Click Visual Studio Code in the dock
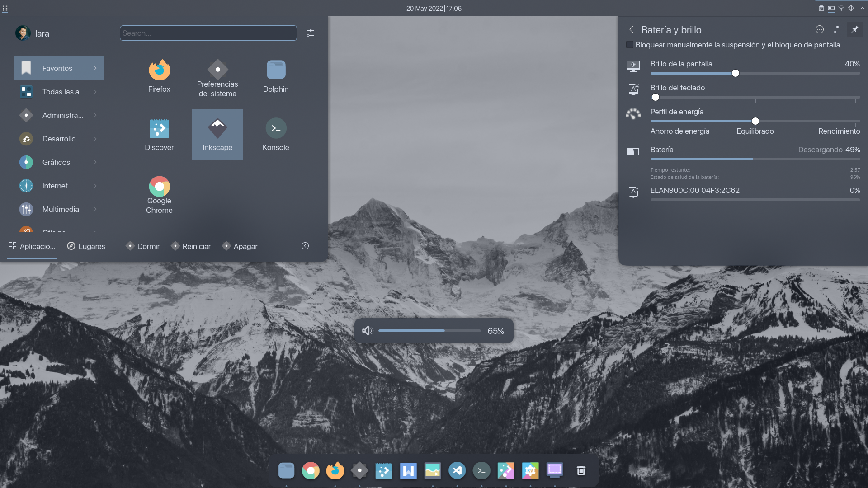 457,471
